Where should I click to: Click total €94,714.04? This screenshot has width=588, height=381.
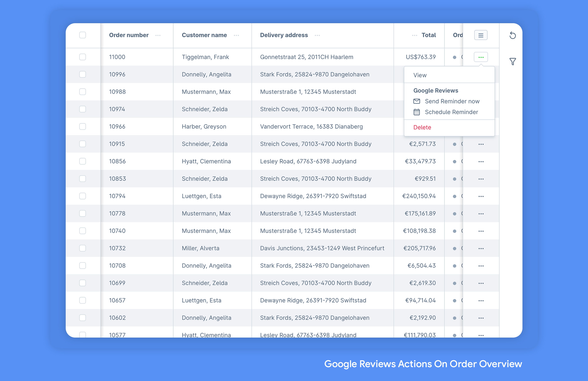tap(421, 300)
